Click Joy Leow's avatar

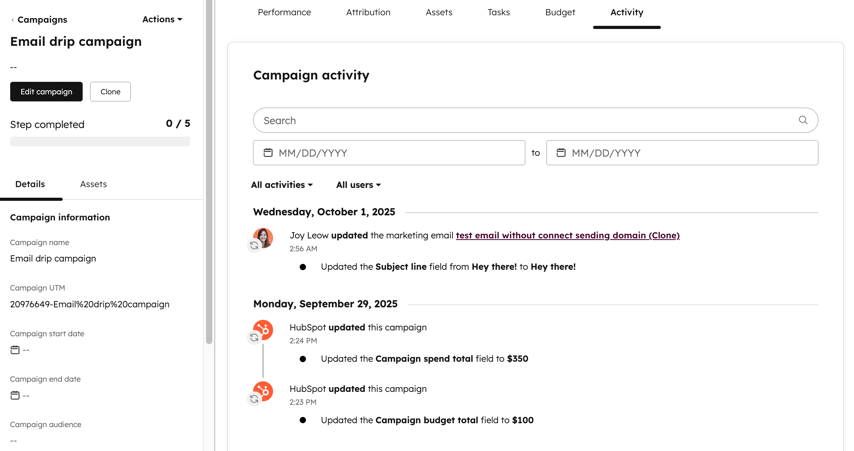pyautogui.click(x=263, y=236)
